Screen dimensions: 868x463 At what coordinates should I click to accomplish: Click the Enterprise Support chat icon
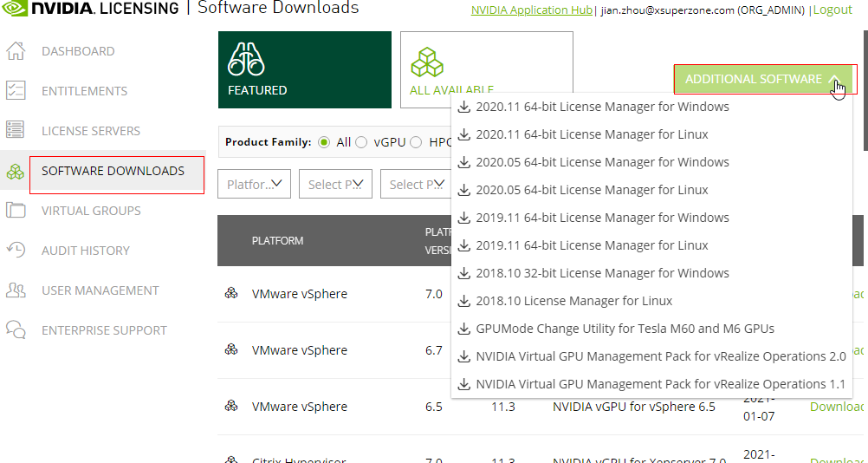tap(16, 330)
